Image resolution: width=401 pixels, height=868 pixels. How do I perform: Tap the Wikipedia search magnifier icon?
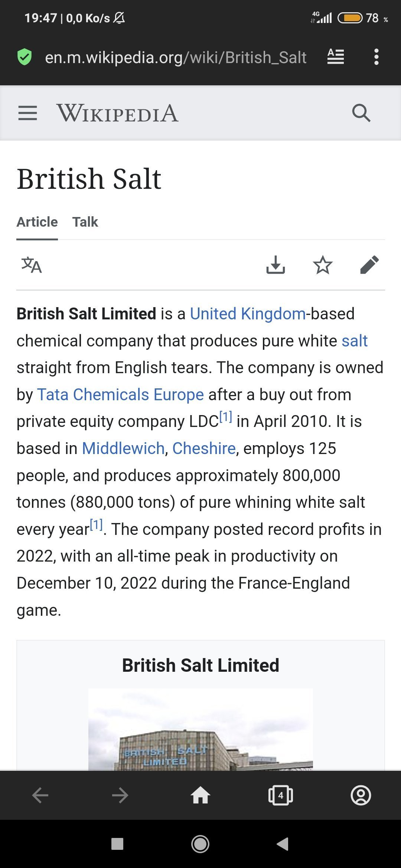361,113
